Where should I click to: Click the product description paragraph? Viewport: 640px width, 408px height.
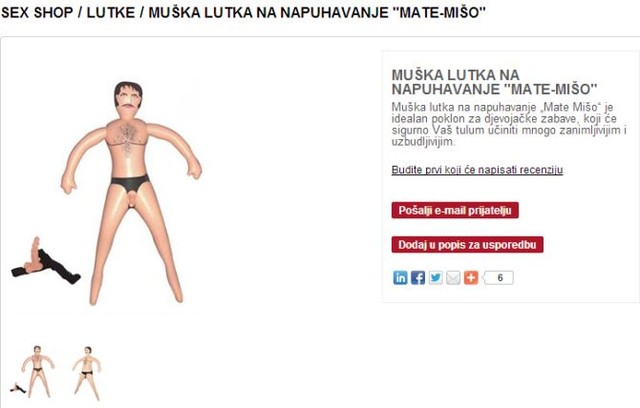coord(509,124)
